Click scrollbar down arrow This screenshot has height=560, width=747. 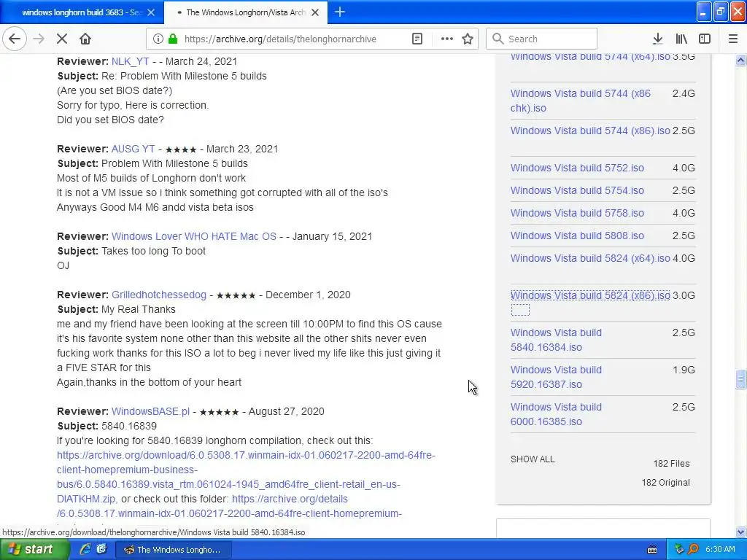pos(740,532)
